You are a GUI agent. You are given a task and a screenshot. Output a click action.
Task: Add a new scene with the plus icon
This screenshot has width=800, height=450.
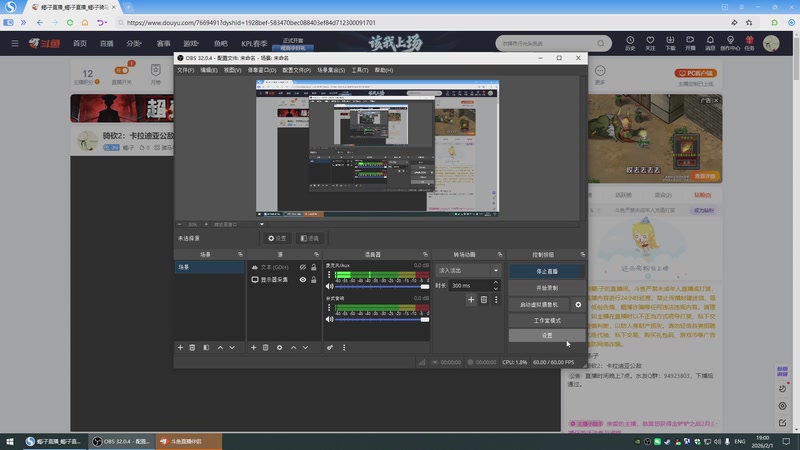[180, 347]
